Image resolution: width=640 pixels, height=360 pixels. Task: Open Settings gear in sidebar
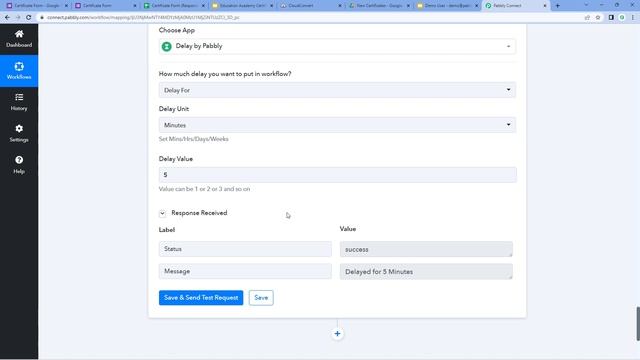tap(19, 129)
